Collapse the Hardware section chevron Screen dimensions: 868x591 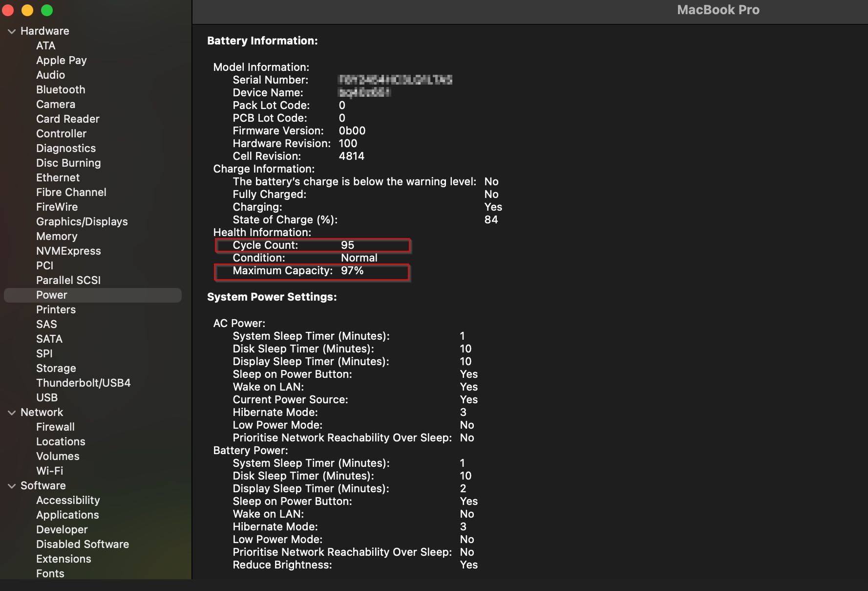(12, 31)
